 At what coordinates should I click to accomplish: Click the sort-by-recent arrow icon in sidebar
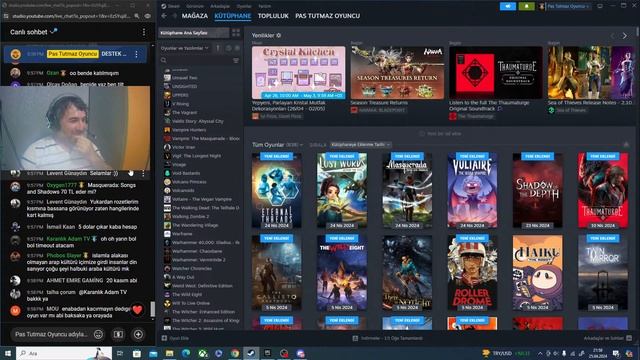click(218, 48)
